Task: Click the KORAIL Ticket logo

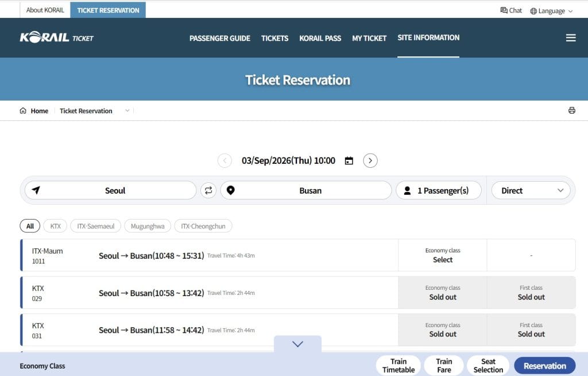Action: coord(57,37)
